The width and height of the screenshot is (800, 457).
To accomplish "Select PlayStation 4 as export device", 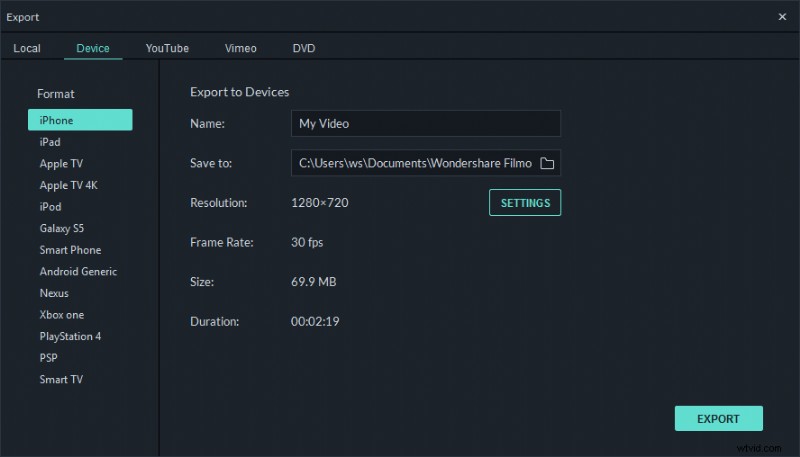I will 70,336.
